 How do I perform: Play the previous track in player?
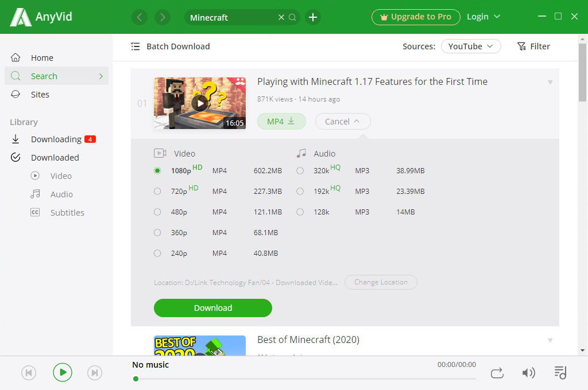coord(29,373)
